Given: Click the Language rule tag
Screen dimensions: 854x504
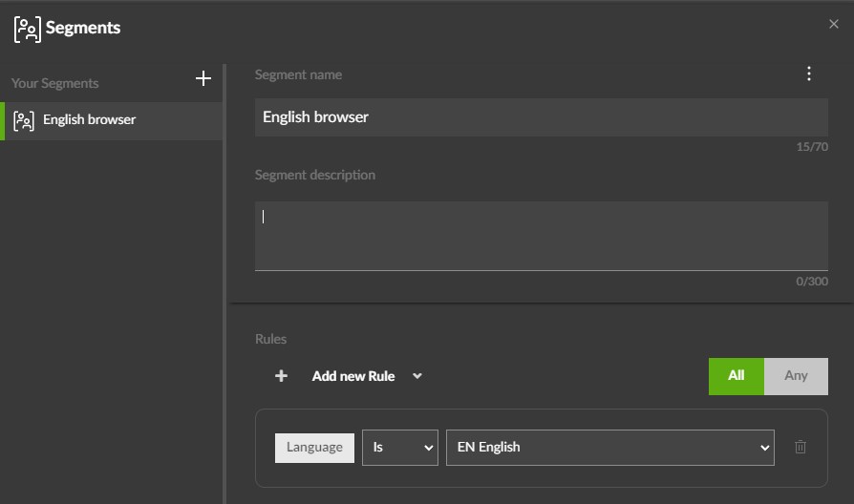Looking at the screenshot, I should pyautogui.click(x=314, y=447).
